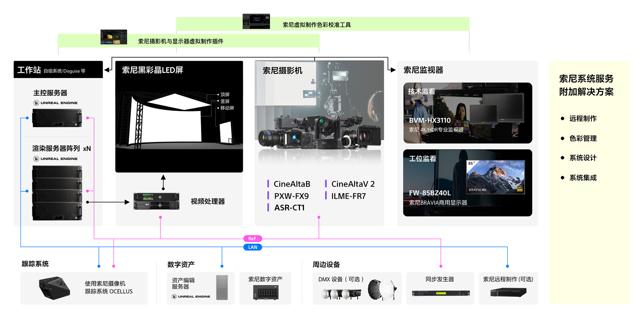Click the blue LAN connection label
This screenshot has height=324, width=644.
253,247
